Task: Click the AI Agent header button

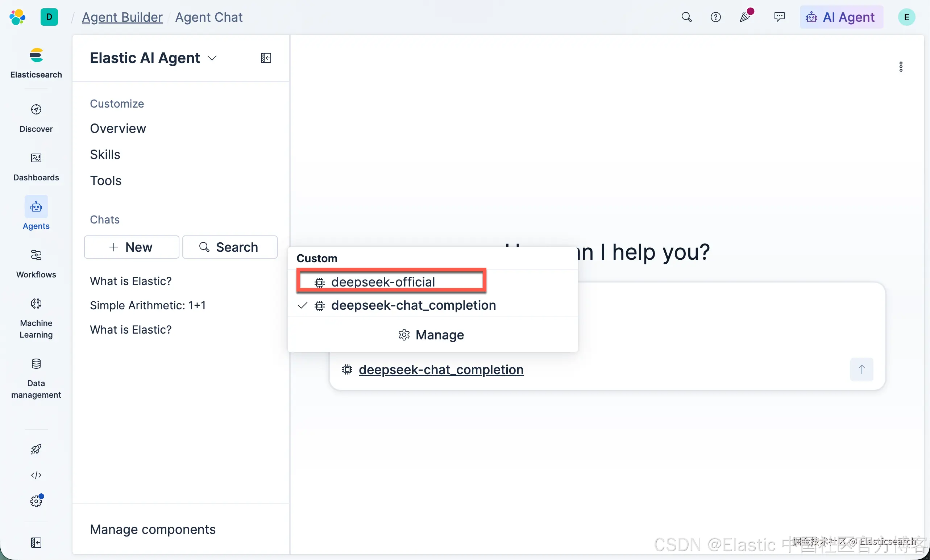Action: (x=841, y=17)
